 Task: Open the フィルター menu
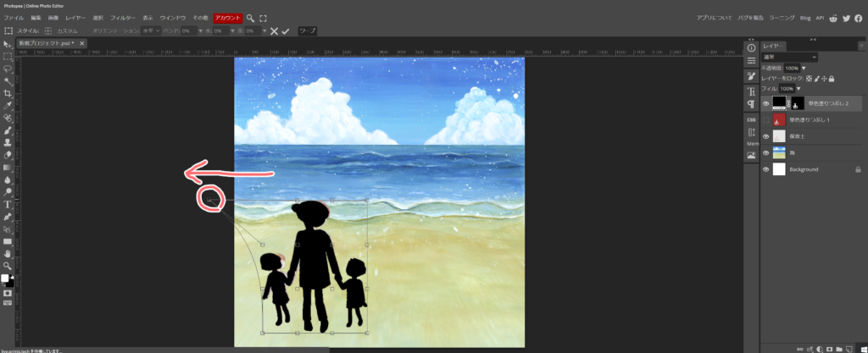122,17
